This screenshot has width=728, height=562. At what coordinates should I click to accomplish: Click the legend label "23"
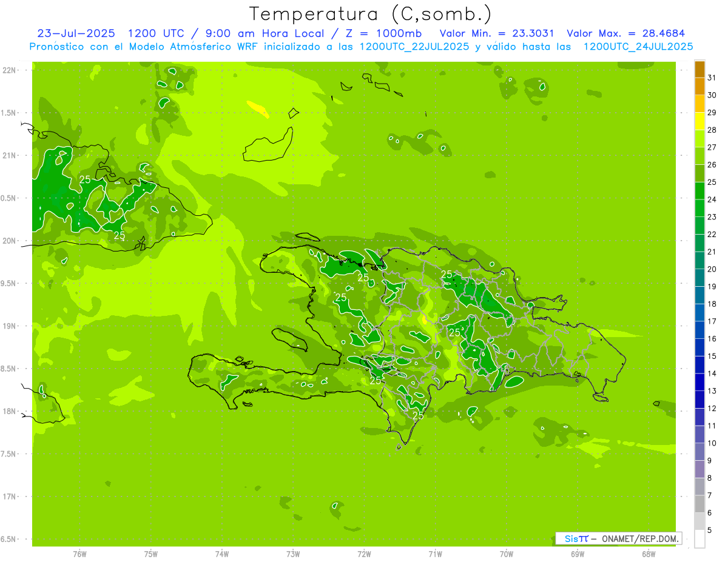(x=712, y=217)
